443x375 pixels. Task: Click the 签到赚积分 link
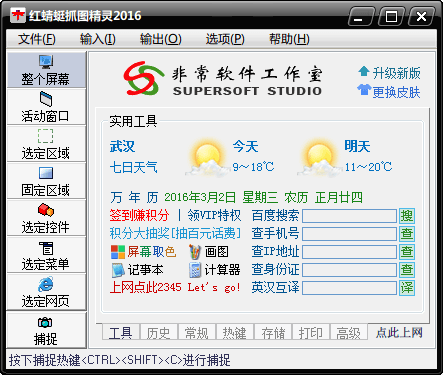pyautogui.click(x=140, y=215)
